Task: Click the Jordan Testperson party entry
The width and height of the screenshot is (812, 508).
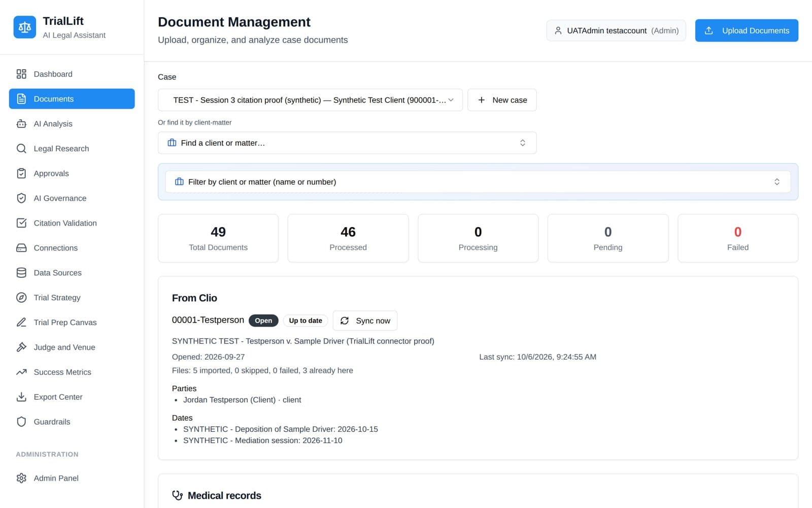Action: click(242, 400)
